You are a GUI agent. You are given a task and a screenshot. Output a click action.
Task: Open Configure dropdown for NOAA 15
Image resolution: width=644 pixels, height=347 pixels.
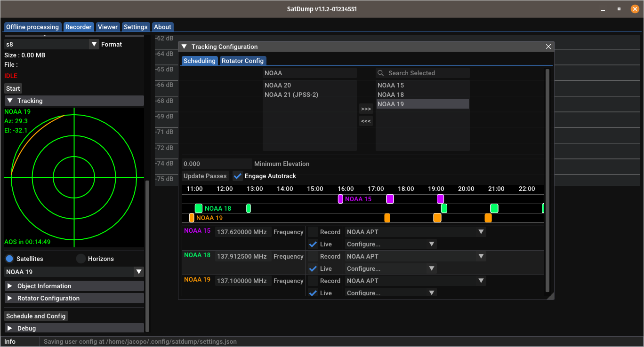pos(391,244)
